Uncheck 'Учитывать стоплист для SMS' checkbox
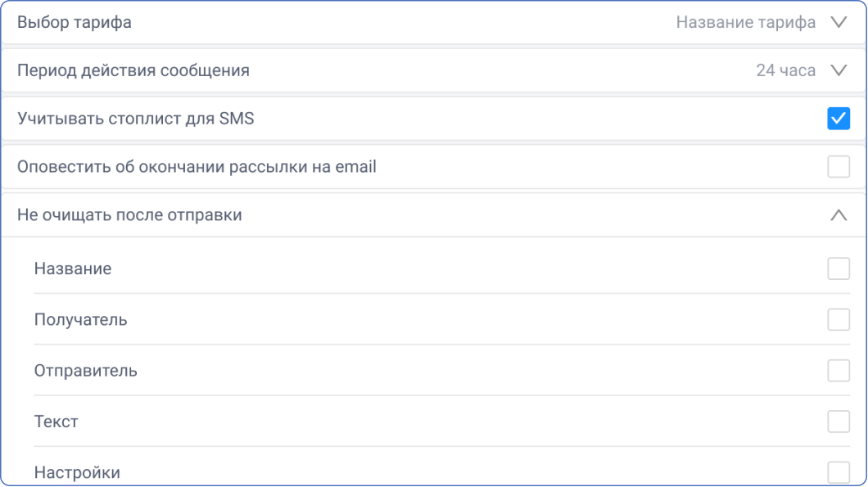 (x=839, y=119)
